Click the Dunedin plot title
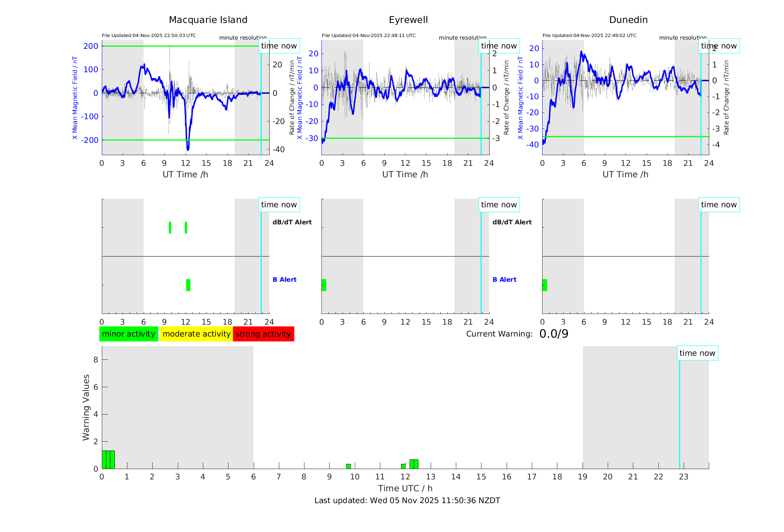784x532 pixels. [628, 20]
